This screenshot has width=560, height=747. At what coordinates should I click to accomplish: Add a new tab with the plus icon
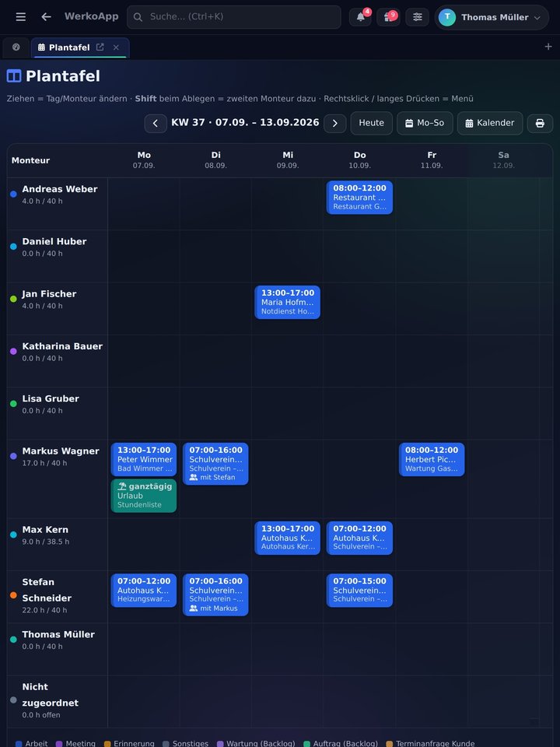pos(548,47)
